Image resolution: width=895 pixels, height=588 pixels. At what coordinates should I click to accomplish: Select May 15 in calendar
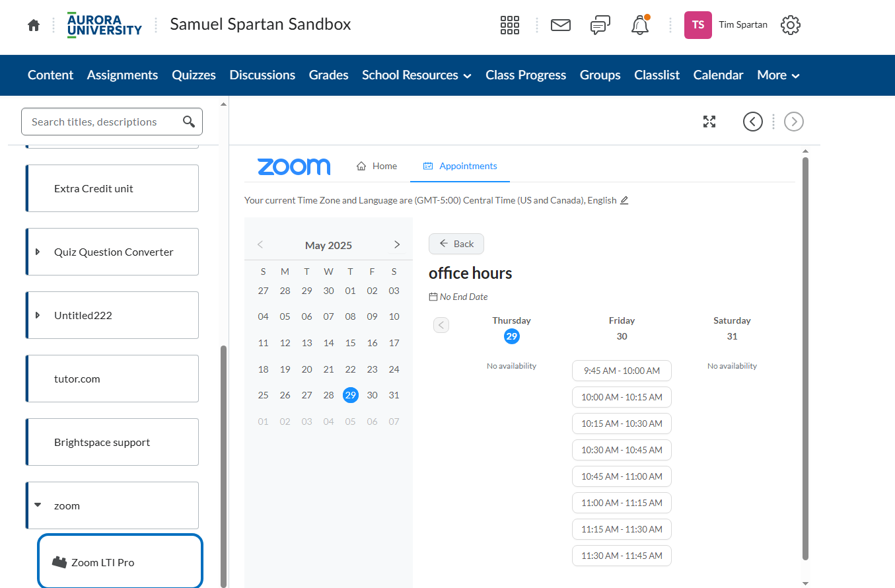pos(351,343)
